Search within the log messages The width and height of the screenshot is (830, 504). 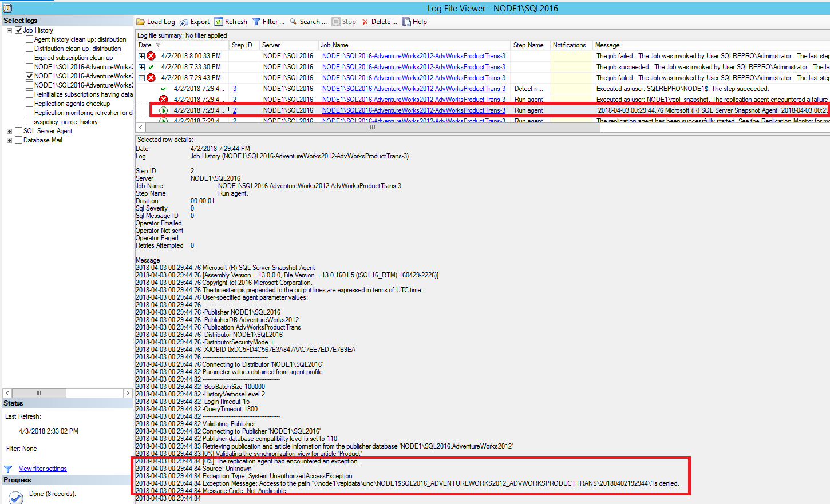coord(308,22)
